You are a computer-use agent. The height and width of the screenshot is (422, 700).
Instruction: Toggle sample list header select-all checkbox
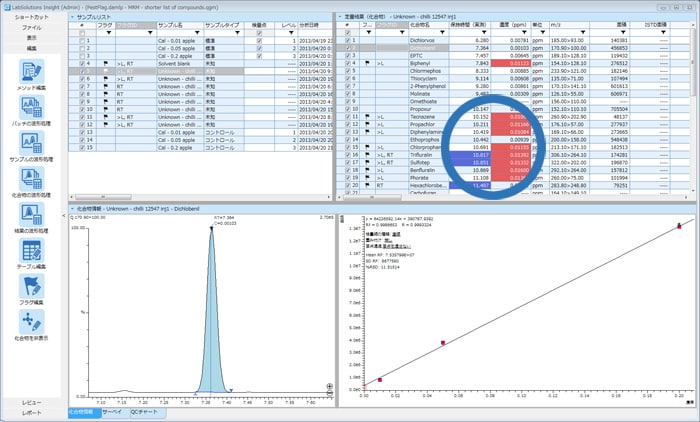(82, 33)
